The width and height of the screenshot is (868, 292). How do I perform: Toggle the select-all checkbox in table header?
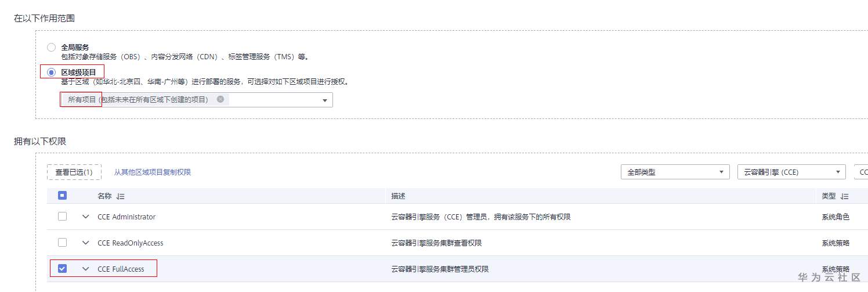(63, 196)
